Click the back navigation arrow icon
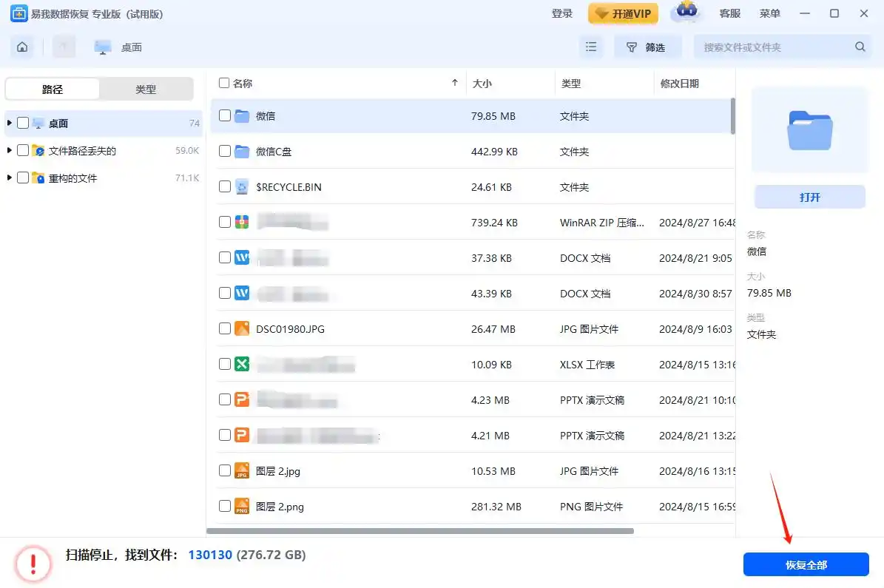Image resolution: width=884 pixels, height=588 pixels. [64, 46]
